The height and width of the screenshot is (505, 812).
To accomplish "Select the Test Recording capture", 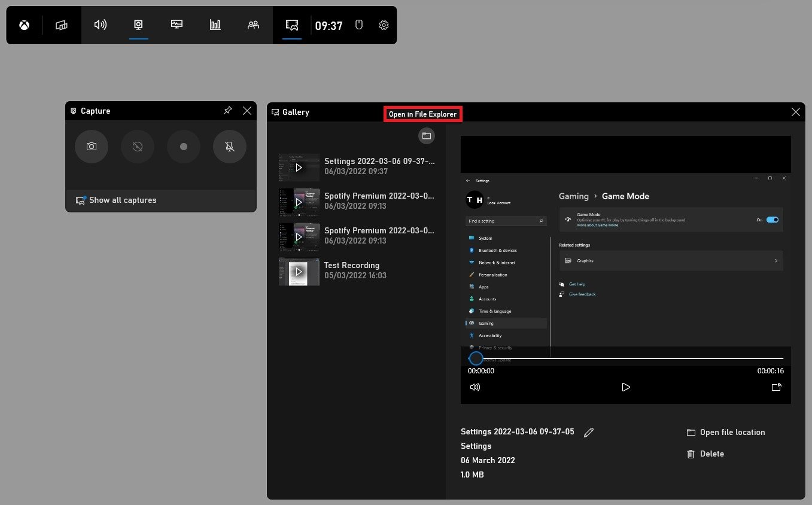I will pyautogui.click(x=351, y=271).
